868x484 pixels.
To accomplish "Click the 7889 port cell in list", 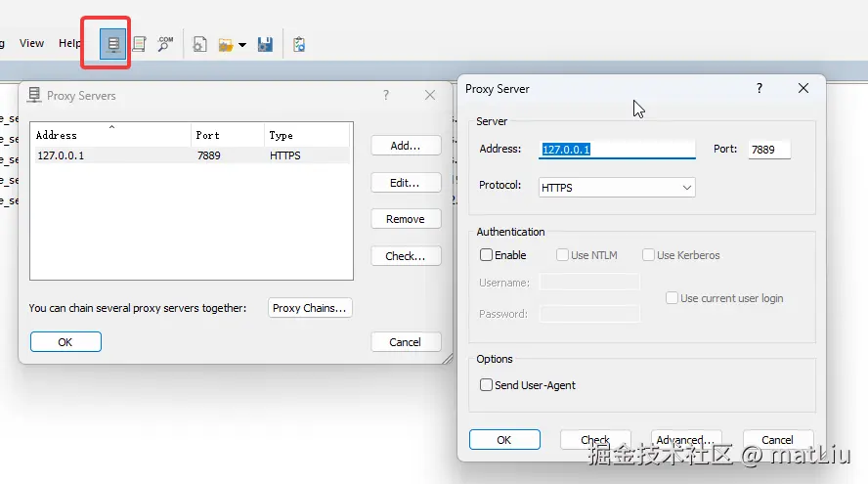I will pos(209,155).
